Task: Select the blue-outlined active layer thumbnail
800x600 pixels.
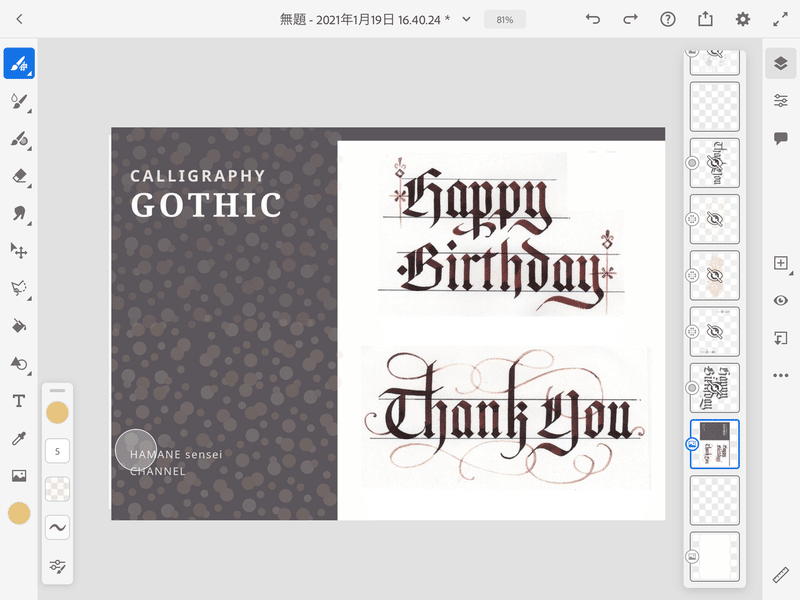Action: [x=714, y=444]
